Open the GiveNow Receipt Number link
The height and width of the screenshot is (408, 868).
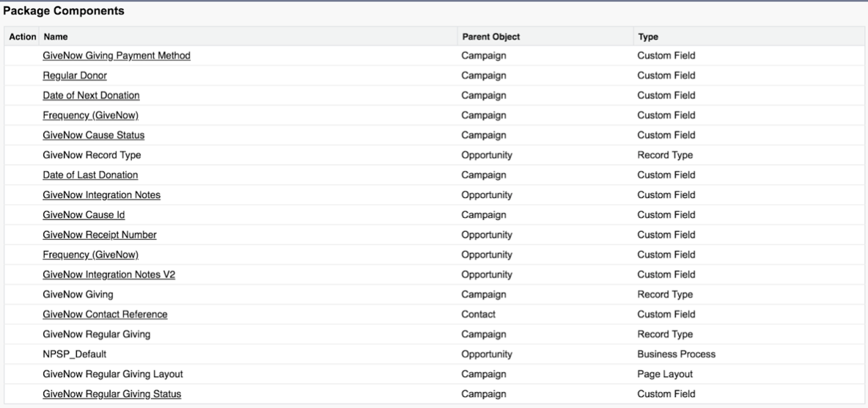pyautogui.click(x=100, y=235)
